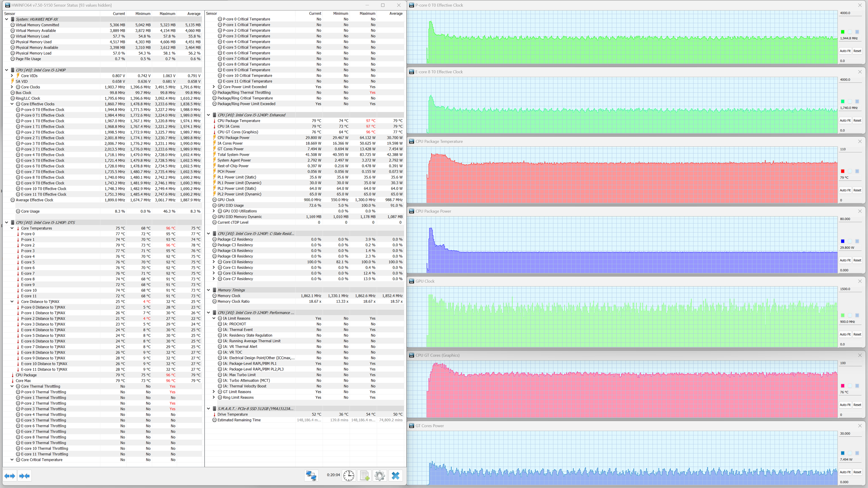Click Reset on the GPU Clock graph

pos(857,334)
